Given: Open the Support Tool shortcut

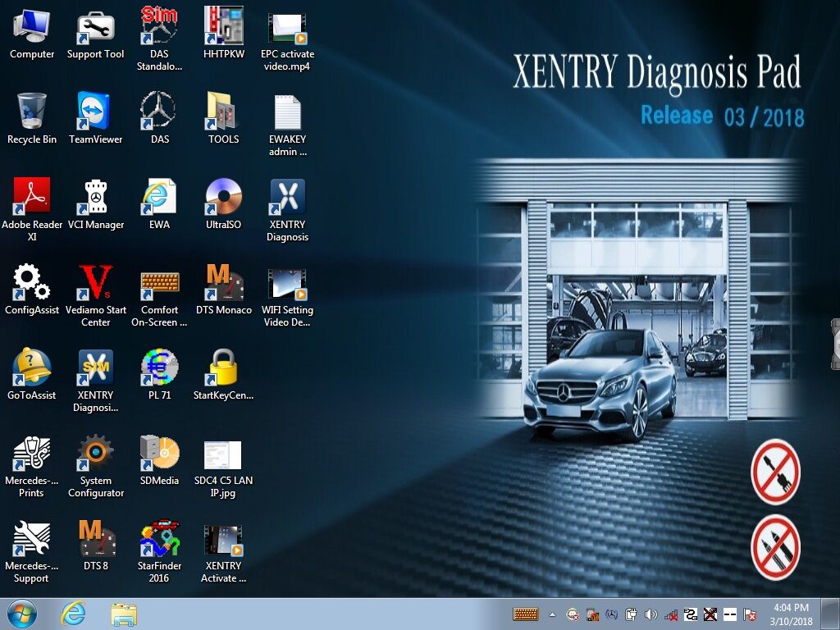Looking at the screenshot, I should pos(95,33).
